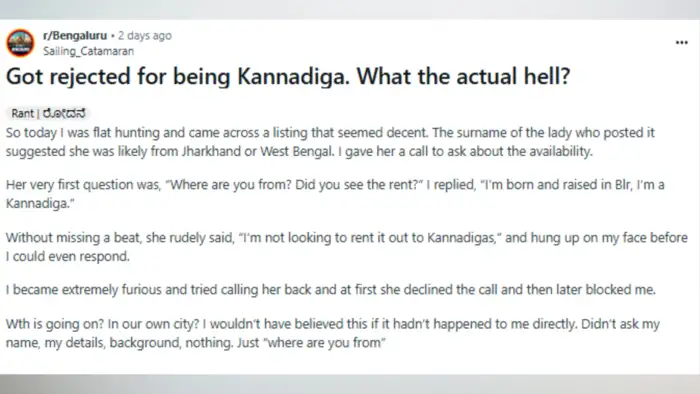Click the word 'Kannadigas' in the third paragraph
The height and width of the screenshot is (394, 700).
pos(461,237)
